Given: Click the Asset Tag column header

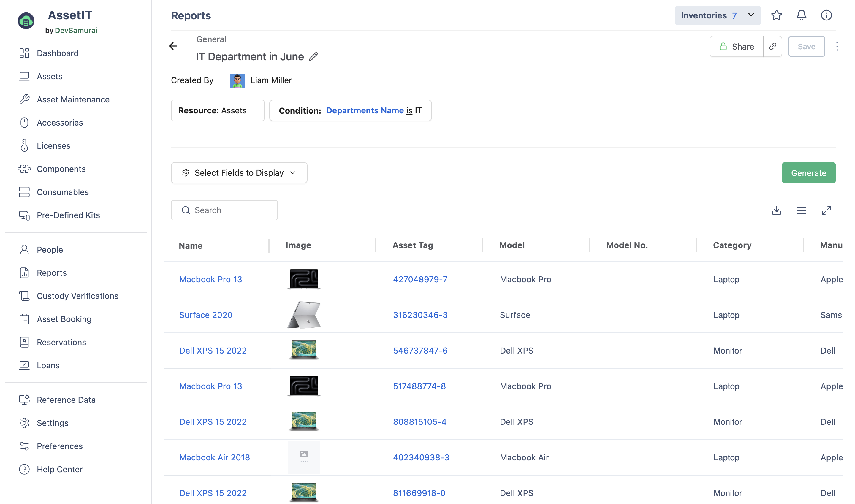Looking at the screenshot, I should pos(413,245).
